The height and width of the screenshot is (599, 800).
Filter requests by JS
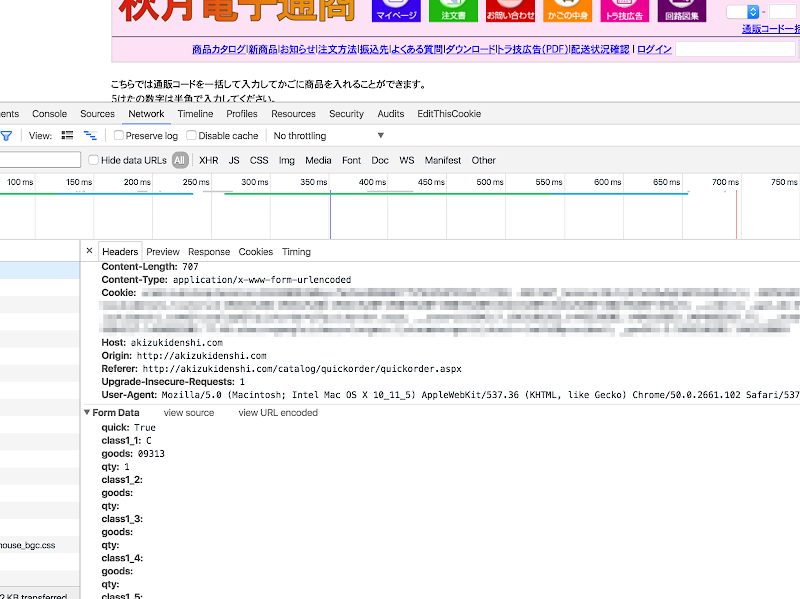pyautogui.click(x=234, y=160)
